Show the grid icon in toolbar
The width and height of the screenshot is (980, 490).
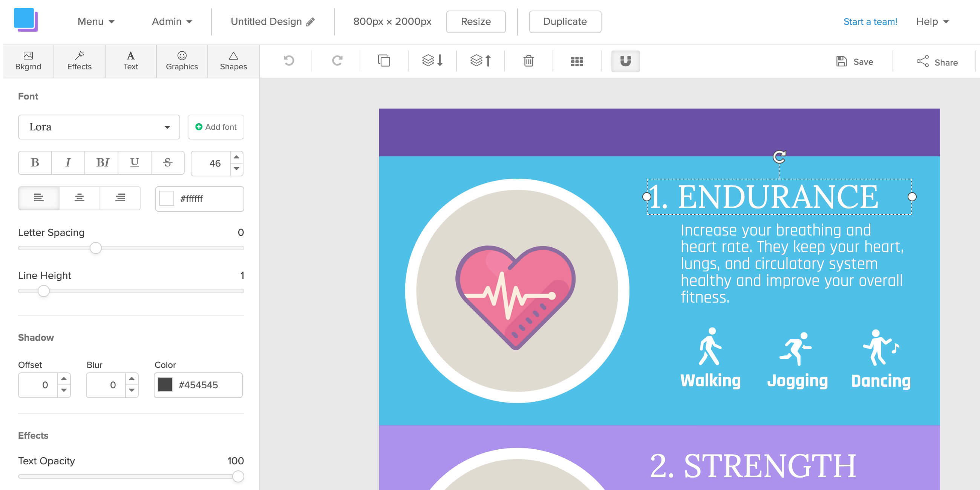[x=577, y=62]
